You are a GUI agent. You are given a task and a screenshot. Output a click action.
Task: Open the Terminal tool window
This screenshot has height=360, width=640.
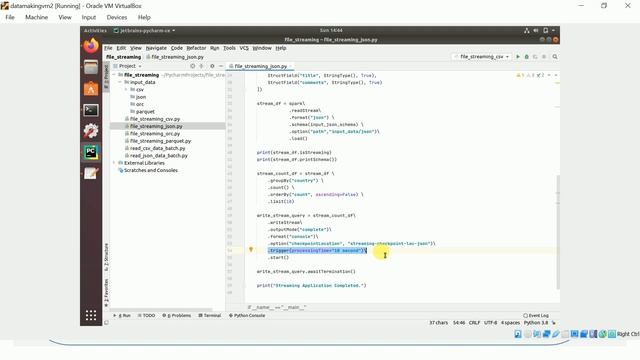point(210,316)
